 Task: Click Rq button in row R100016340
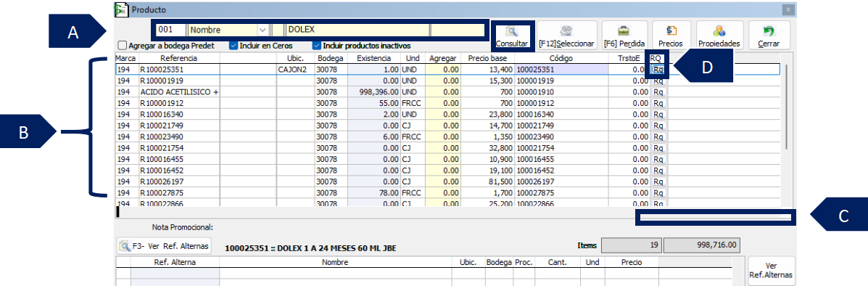pos(658,114)
